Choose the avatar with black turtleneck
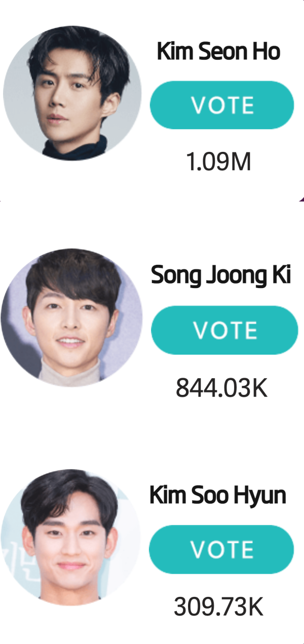 click(x=72, y=92)
